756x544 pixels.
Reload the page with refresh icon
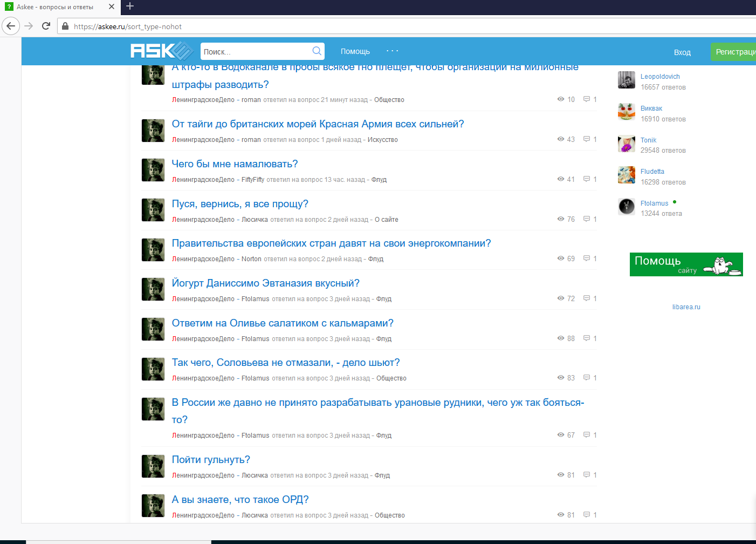[46, 26]
